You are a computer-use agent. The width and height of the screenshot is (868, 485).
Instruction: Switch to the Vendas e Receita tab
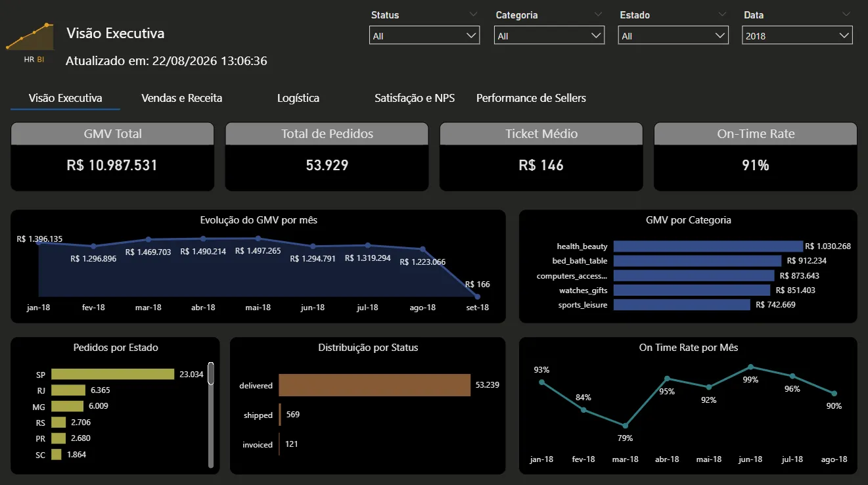pos(181,98)
